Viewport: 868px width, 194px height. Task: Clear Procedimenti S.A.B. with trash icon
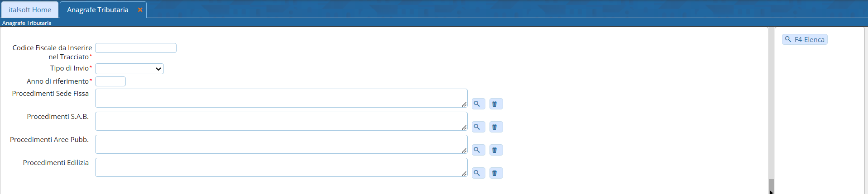pyautogui.click(x=495, y=127)
